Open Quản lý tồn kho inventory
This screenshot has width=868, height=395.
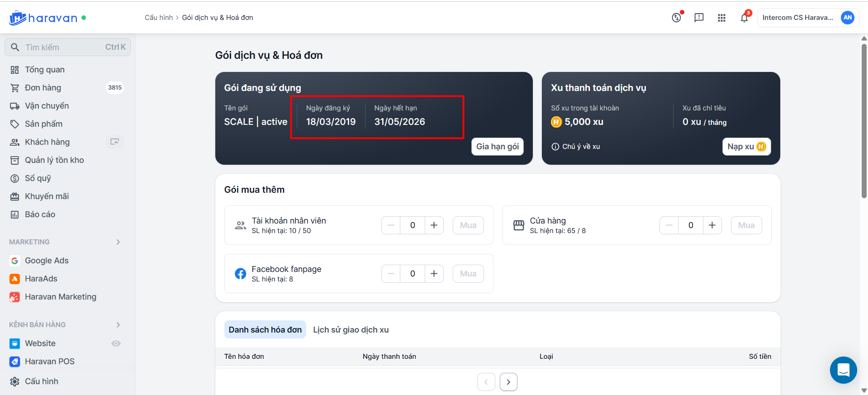point(54,160)
